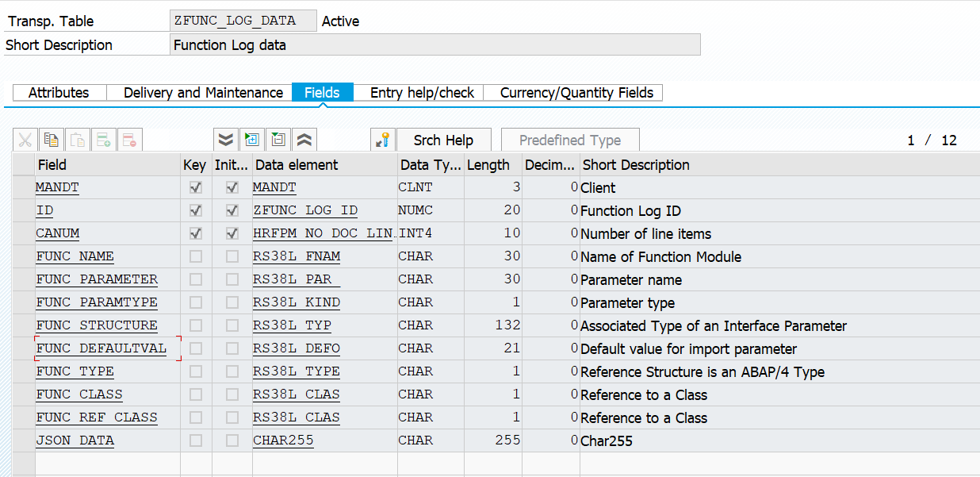Image resolution: width=980 pixels, height=477 pixels.
Task: Toggle Initial Values checkbox for CANUM
Action: (x=232, y=234)
